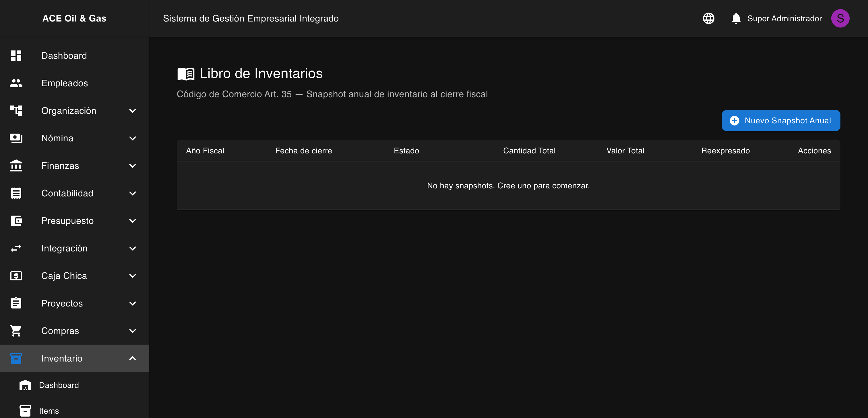The width and height of the screenshot is (868, 418).
Task: Click the Caja Chica dollar icon
Action: (16, 276)
